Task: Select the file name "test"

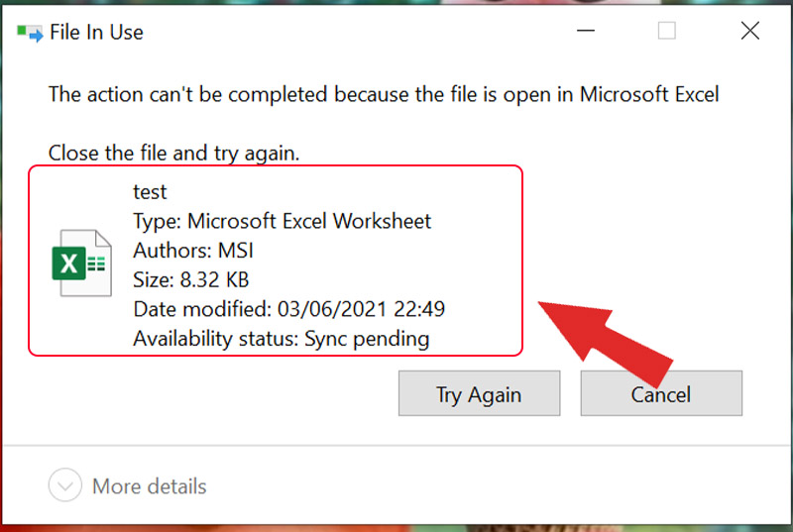Action: click(x=151, y=191)
